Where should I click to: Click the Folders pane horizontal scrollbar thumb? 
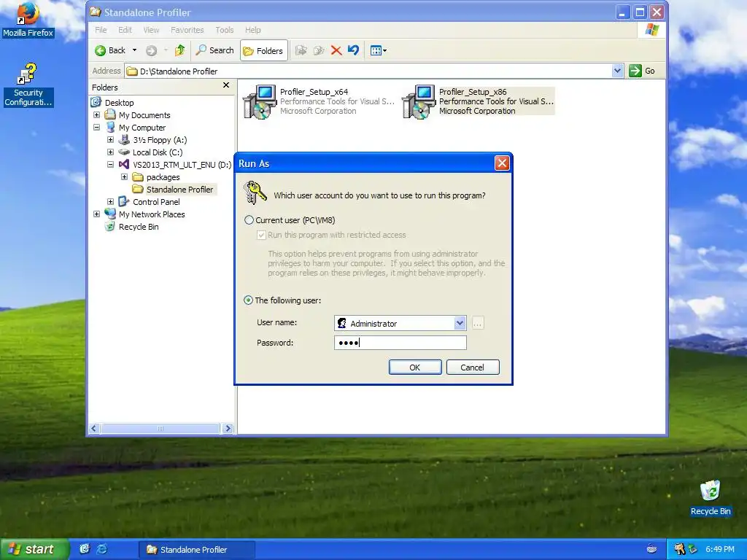pos(160,429)
